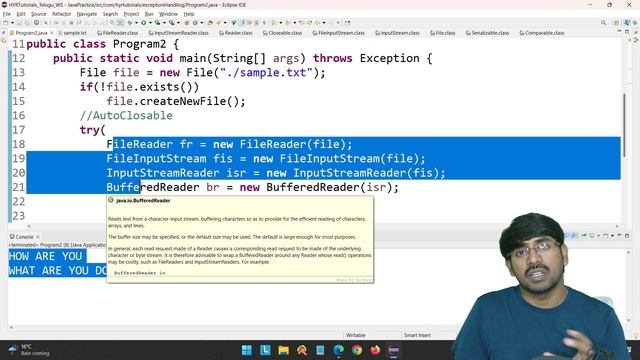The image size is (640, 360).
Task: Expand the External Tools dropdown arrow
Action: click(178, 22)
